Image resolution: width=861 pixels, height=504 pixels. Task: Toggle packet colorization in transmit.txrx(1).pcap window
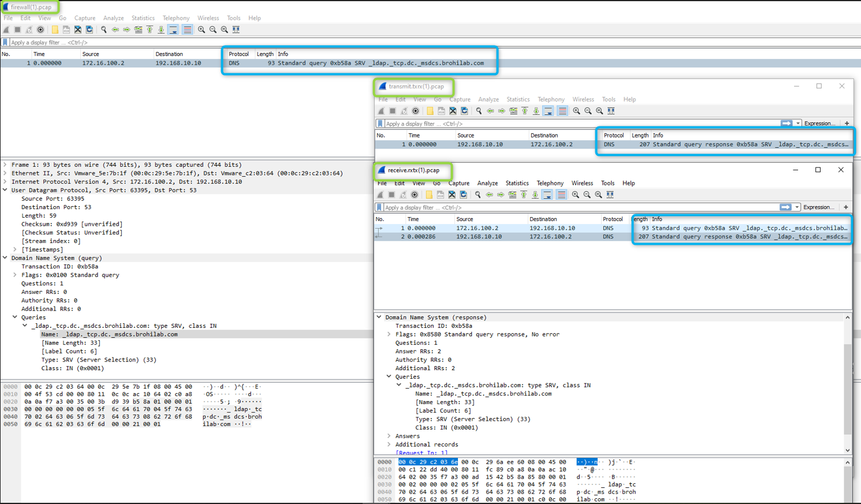[562, 111]
